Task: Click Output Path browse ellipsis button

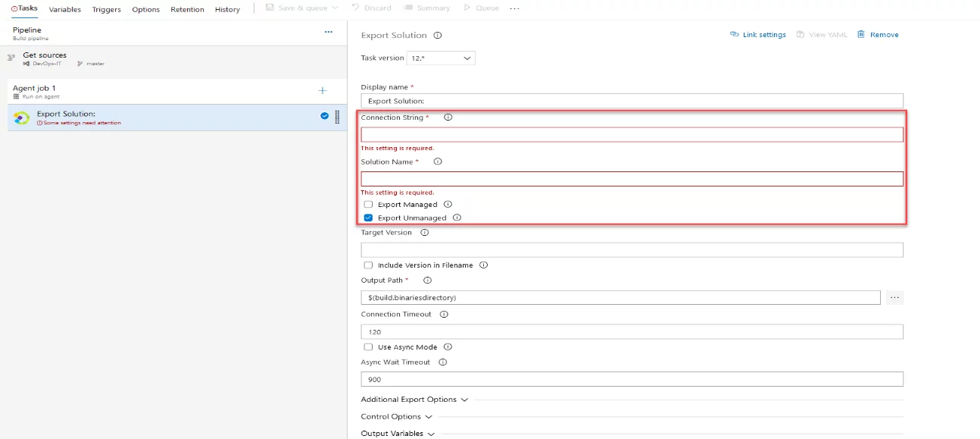Action: [x=894, y=298]
